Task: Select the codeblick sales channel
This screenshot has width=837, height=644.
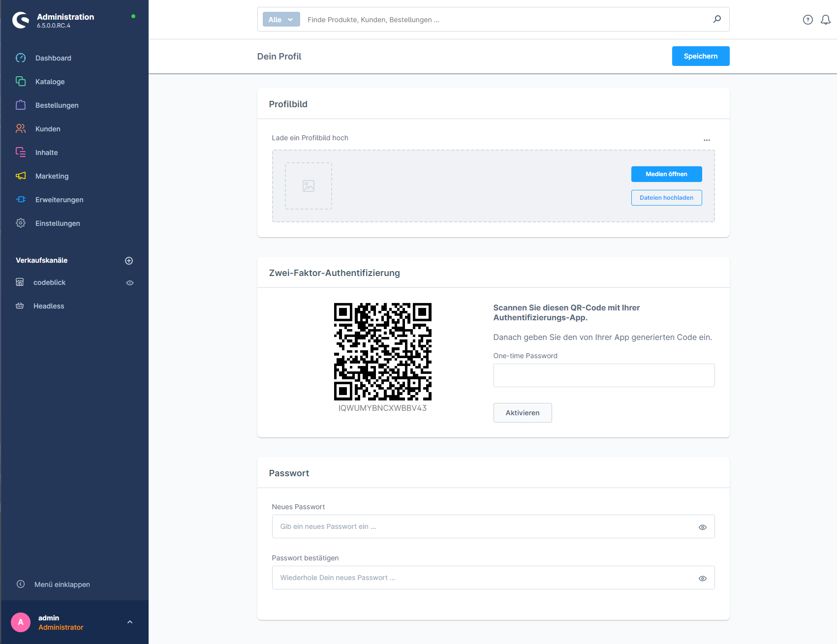Action: point(50,282)
